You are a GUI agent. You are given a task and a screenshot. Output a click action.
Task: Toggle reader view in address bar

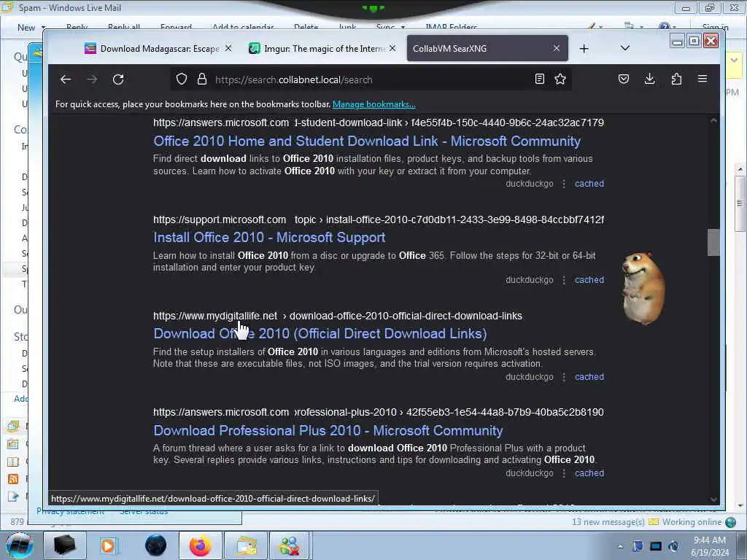(539, 79)
